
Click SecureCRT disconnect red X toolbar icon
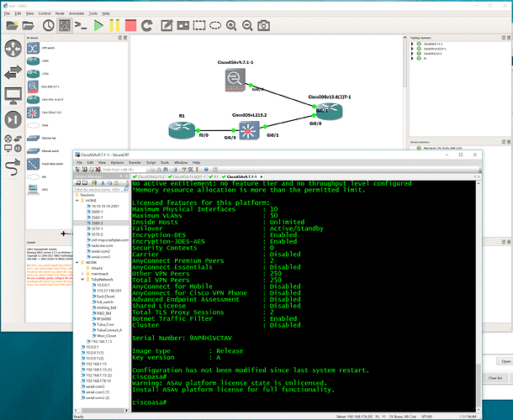98,170
